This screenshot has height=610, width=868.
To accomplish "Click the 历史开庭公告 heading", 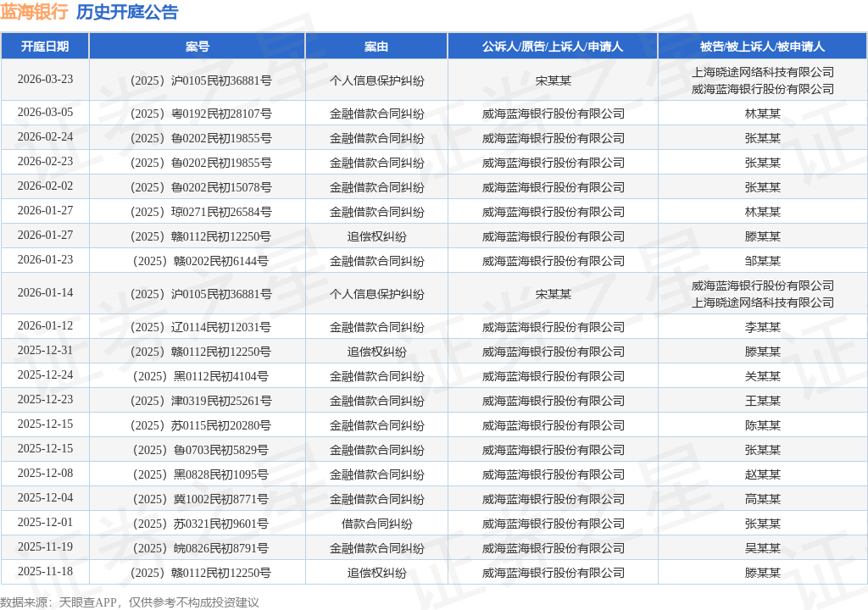I will tap(127, 12).
